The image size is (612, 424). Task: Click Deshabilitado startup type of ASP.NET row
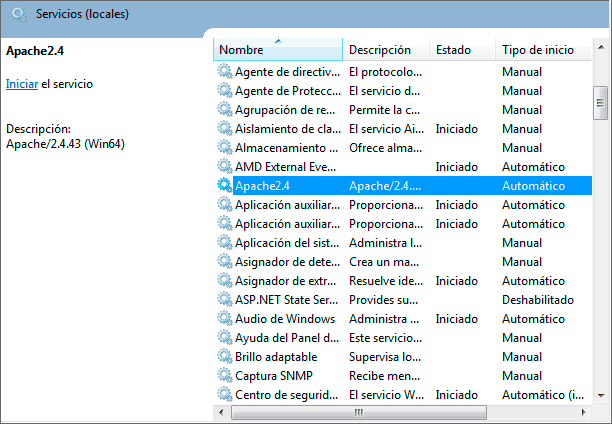538,300
